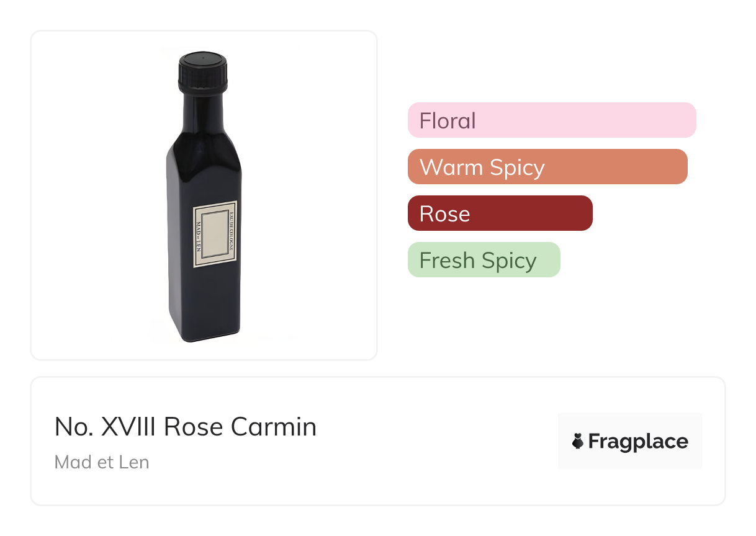Click the blank center of the bottle label

point(214,234)
